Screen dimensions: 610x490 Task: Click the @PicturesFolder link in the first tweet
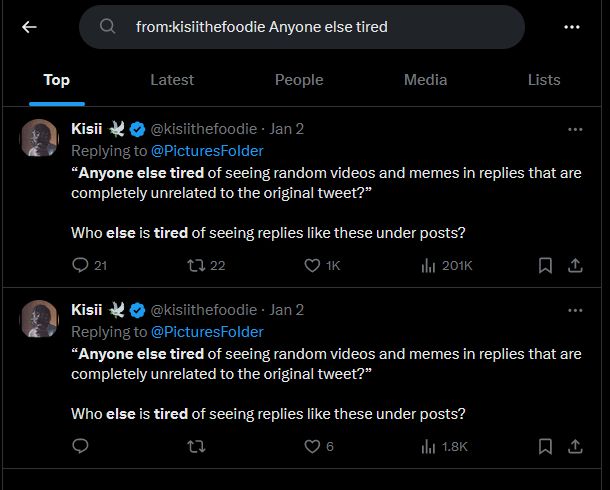click(x=207, y=151)
